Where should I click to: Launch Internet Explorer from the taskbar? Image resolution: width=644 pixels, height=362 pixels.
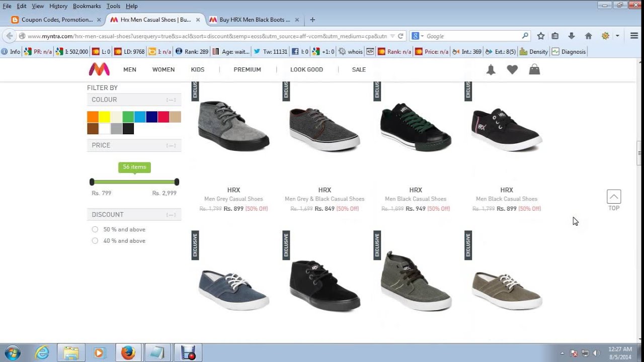click(x=42, y=352)
